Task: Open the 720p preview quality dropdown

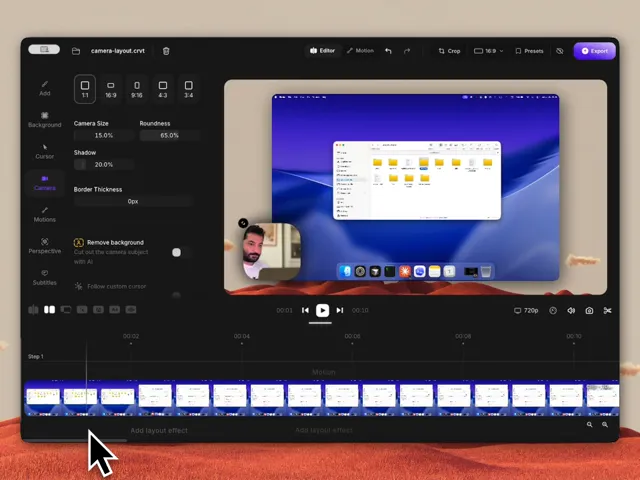Action: [x=526, y=311]
